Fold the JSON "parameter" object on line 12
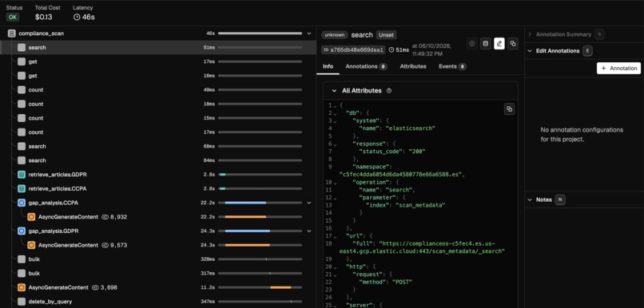The image size is (644, 308). [x=336, y=198]
